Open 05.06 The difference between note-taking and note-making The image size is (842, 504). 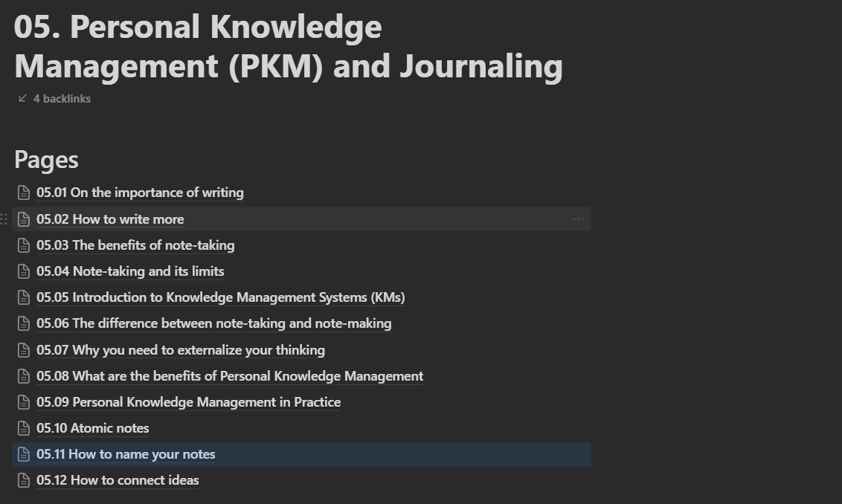click(x=214, y=323)
